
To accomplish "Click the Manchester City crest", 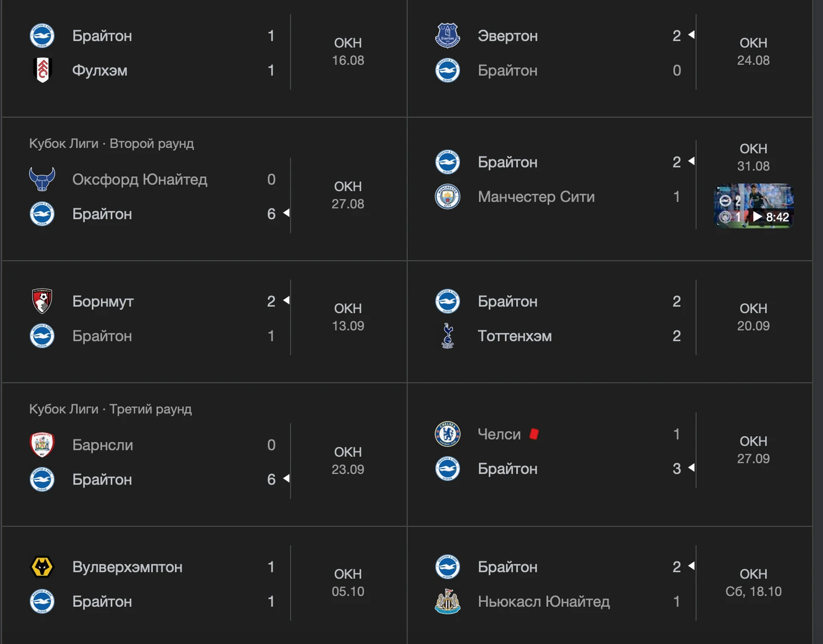I will point(448,197).
